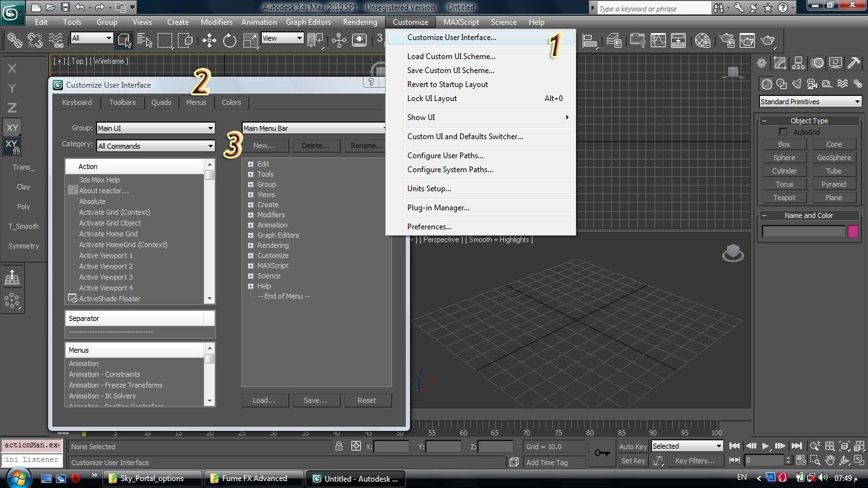Select the Lights create category icon
Screen dimensions: 868x488
[797, 84]
